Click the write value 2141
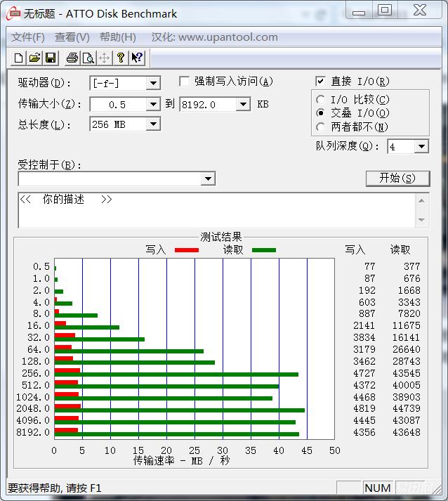Screen dimensions: 448x501 364,325
